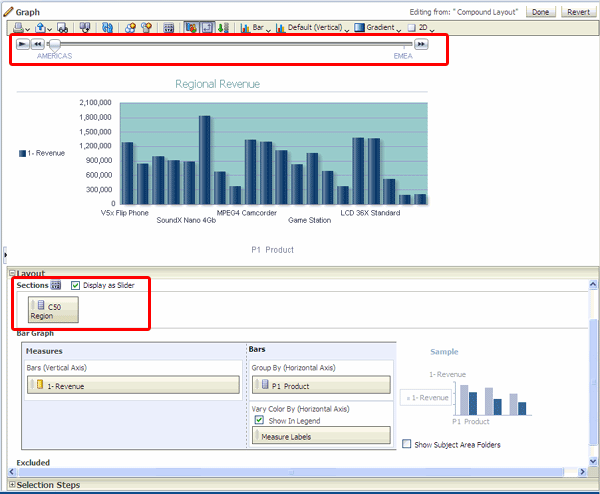Select the Measure Labels block
600x494 pixels.
[321, 435]
